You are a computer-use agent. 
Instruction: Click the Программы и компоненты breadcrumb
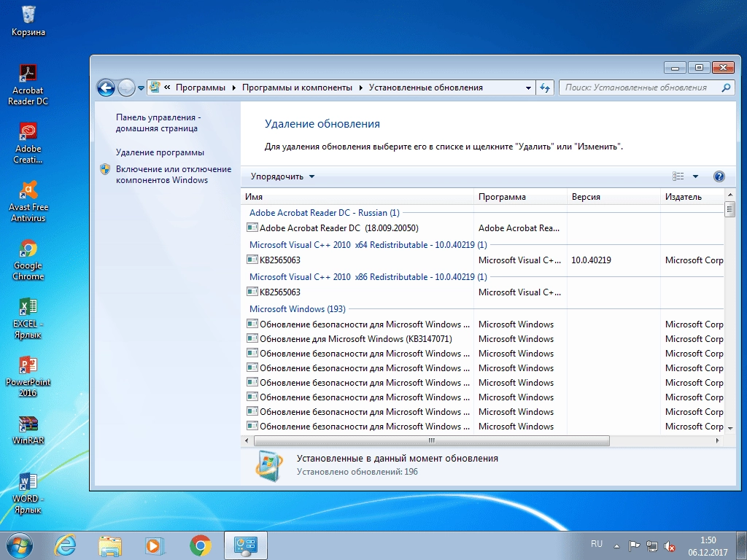tap(298, 87)
